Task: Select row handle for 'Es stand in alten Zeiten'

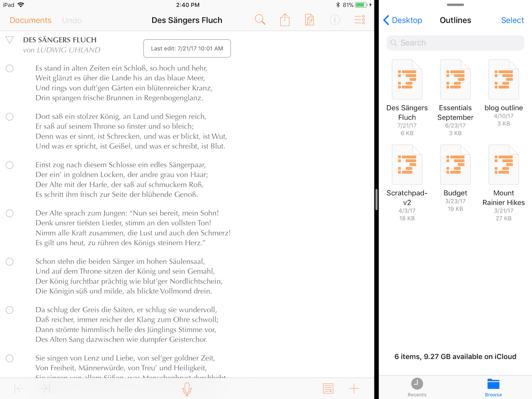Action: click(x=10, y=68)
